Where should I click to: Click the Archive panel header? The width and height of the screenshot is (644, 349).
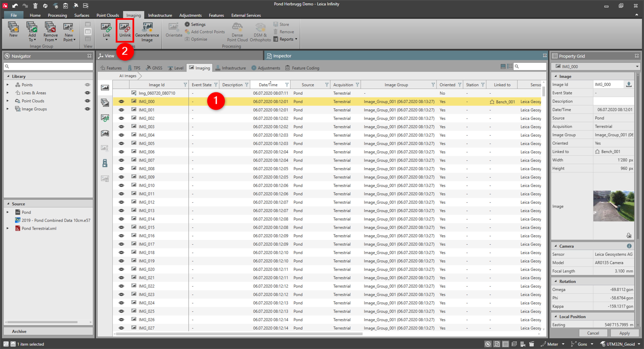(48, 331)
